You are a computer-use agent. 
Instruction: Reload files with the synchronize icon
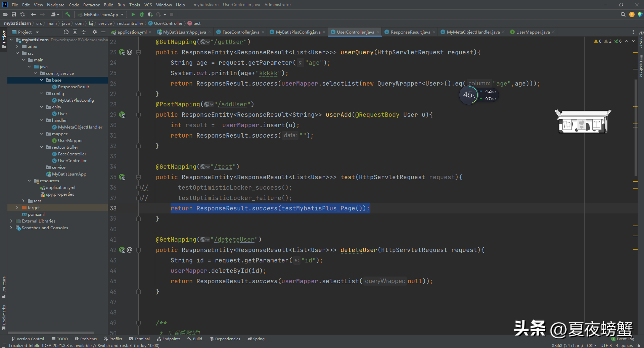tap(22, 14)
